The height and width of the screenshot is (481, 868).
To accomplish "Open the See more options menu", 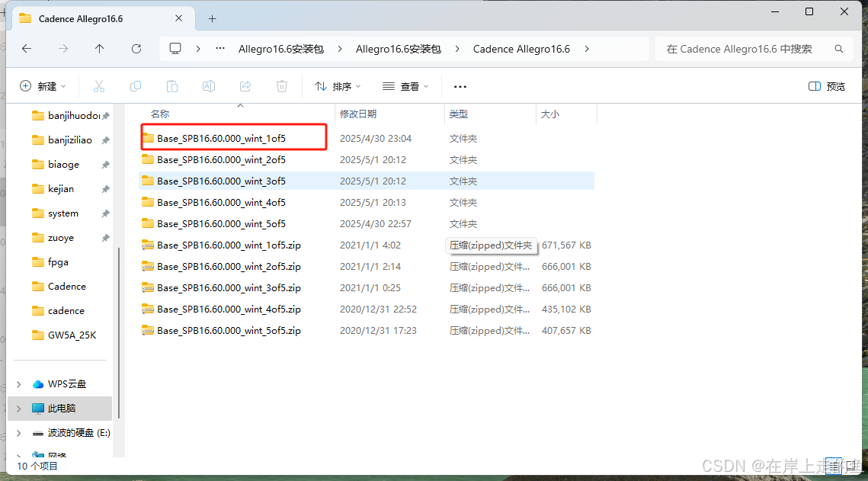I will click(x=460, y=86).
